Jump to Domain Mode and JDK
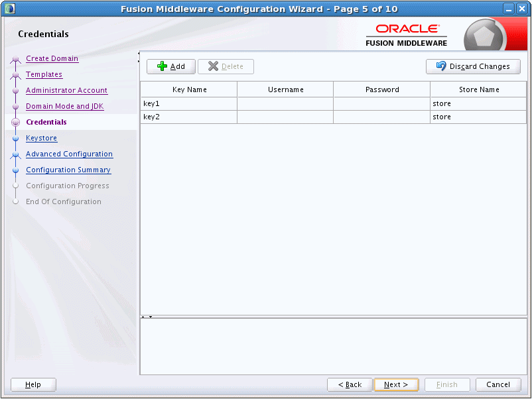The image size is (532, 399). pyautogui.click(x=65, y=106)
